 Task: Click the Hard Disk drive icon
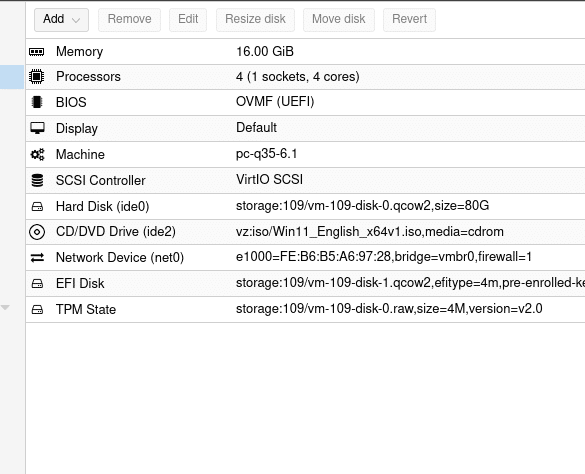click(x=37, y=206)
